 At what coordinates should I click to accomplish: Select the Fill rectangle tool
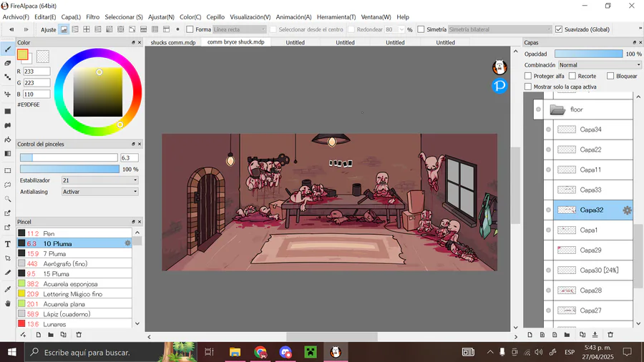[7, 111]
